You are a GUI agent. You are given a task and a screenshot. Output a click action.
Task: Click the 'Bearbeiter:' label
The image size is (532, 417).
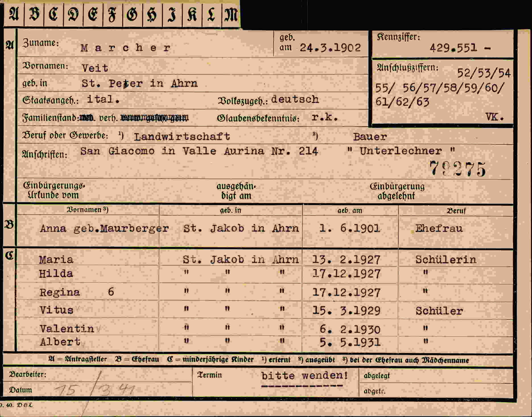coord(28,374)
